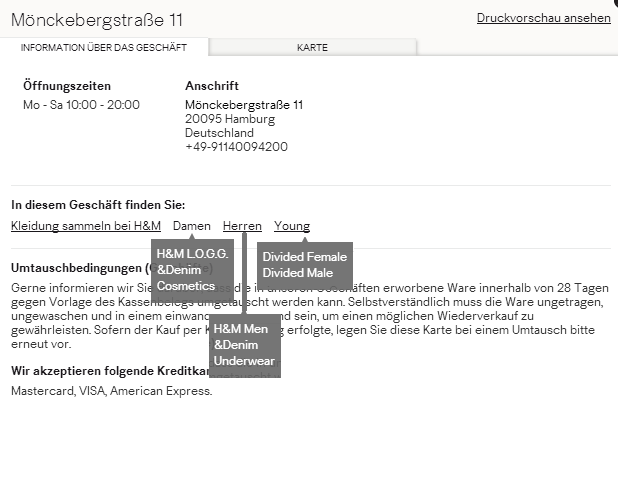Click H&M L.O.G.G. in Damen tooltip
Image resolution: width=618 pixels, height=494 pixels.
coord(192,254)
